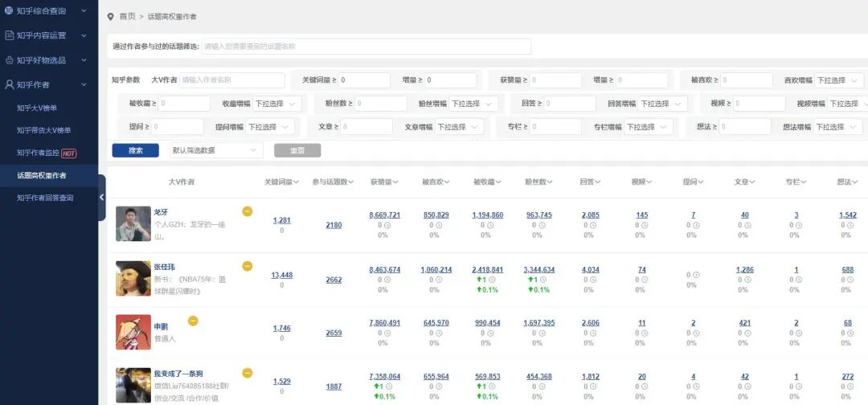
Task: Open the 知乎作者回答查询 menu item
Action: (45, 198)
